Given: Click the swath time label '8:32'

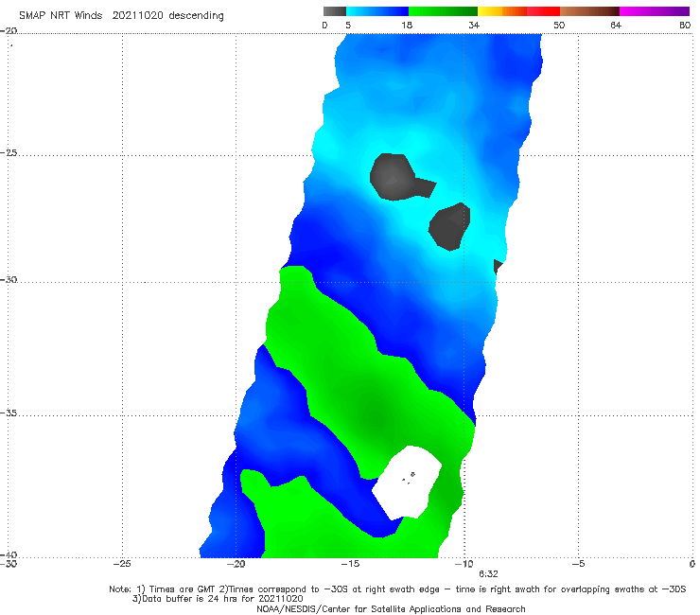Looking at the screenshot, I should (x=488, y=574).
